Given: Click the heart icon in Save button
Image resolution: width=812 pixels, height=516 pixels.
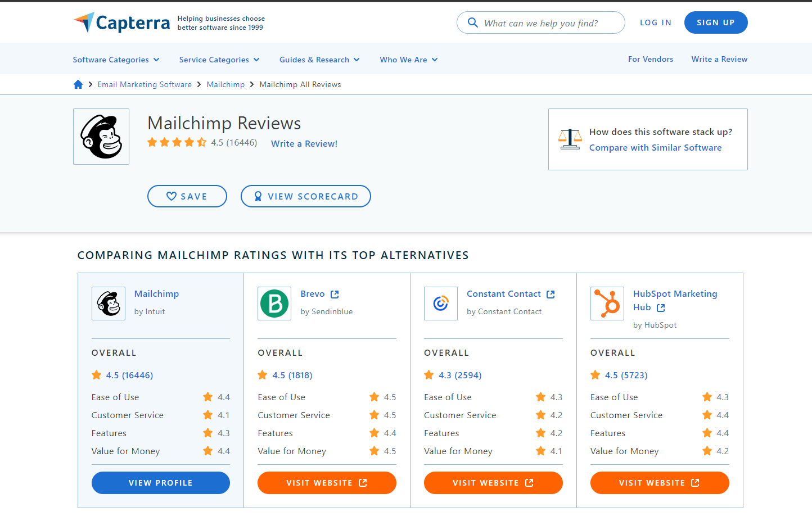Looking at the screenshot, I should (172, 196).
